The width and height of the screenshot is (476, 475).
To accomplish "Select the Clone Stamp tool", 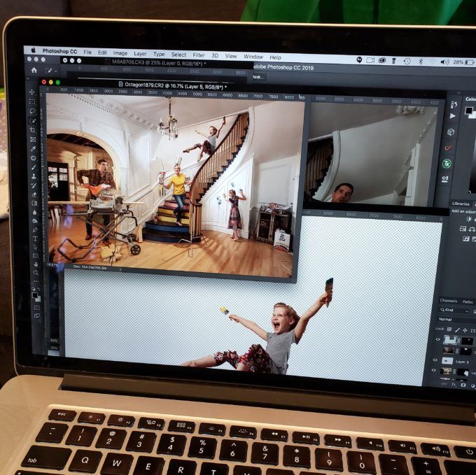I will (x=34, y=176).
